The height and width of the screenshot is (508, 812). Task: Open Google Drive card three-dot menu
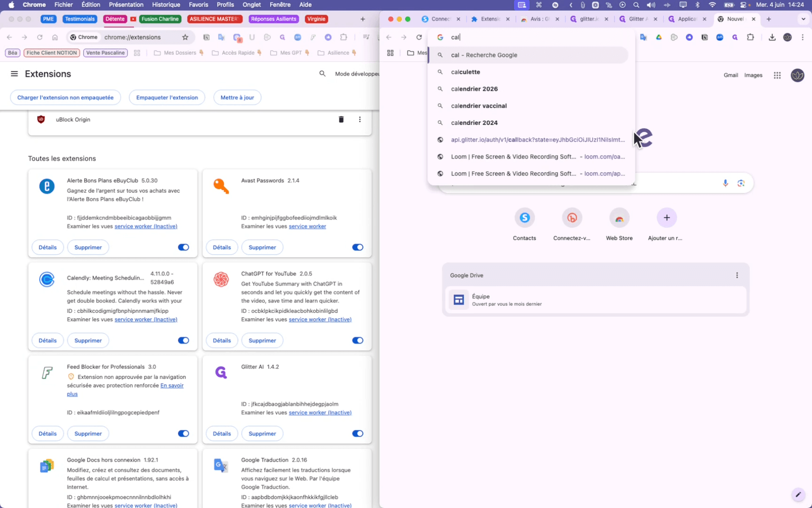(x=737, y=275)
